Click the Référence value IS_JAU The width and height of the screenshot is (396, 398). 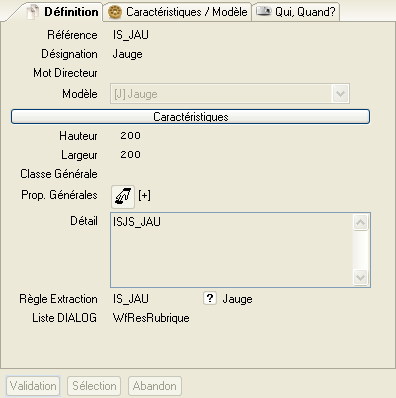[x=131, y=35]
